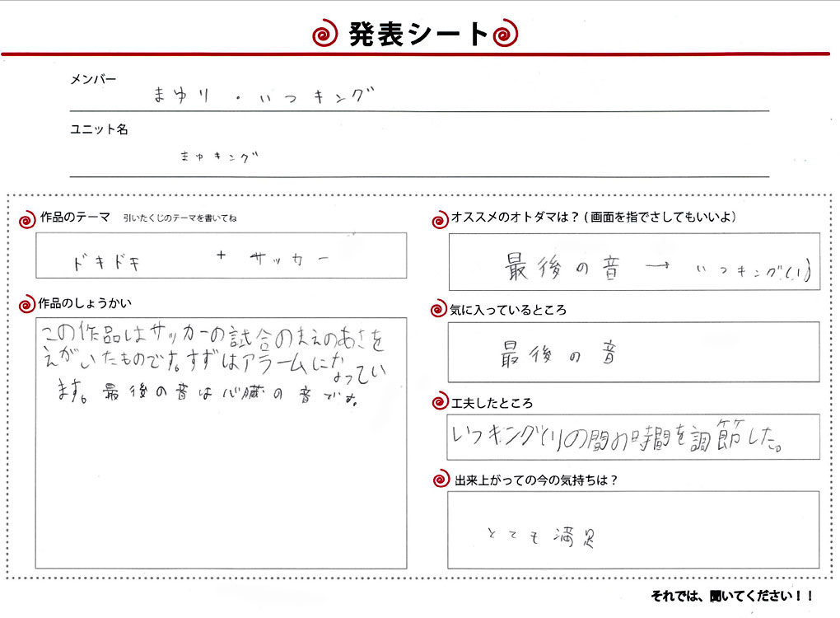Click the spiral icon beside オススメのオトダマは？
This screenshot has width=840, height=618.
coord(440,219)
